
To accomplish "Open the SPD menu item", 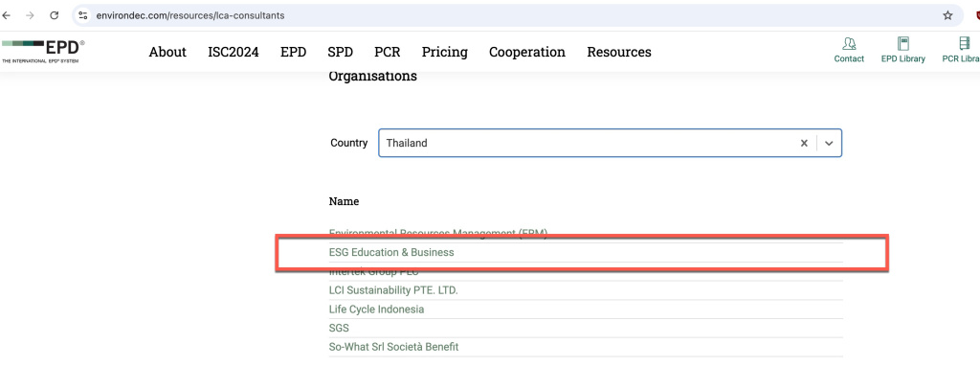I will pyautogui.click(x=340, y=52).
